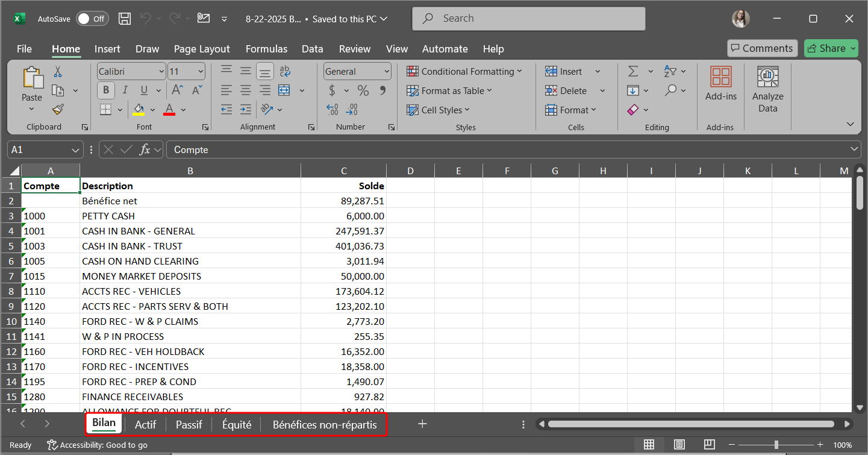Image resolution: width=868 pixels, height=455 pixels.
Task: Expand the General number format dropdown
Action: click(x=387, y=72)
